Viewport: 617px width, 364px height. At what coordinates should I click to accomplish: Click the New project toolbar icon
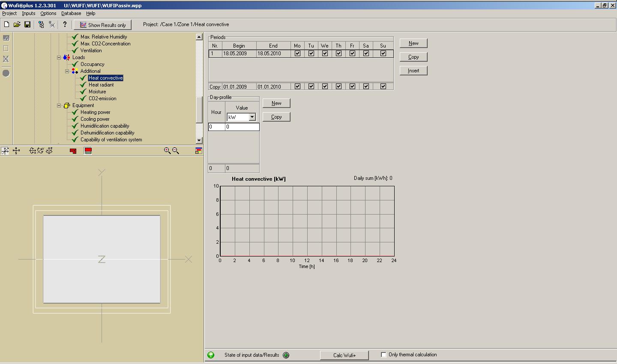pyautogui.click(x=6, y=24)
